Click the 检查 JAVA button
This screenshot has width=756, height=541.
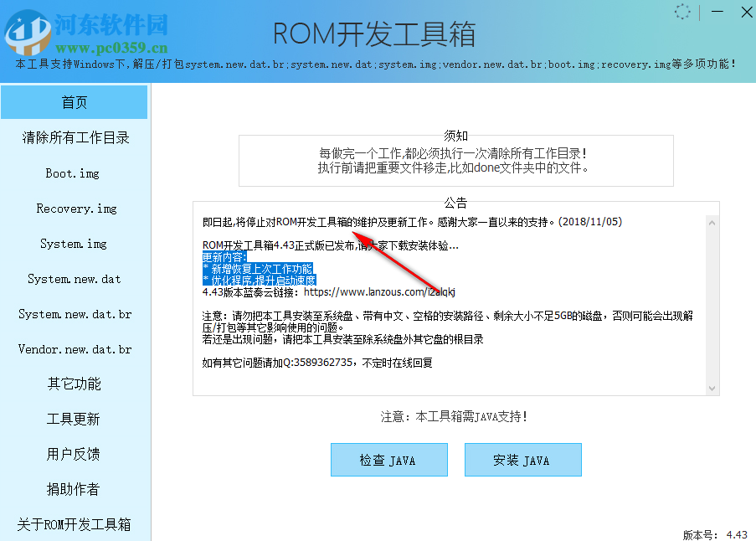click(388, 459)
